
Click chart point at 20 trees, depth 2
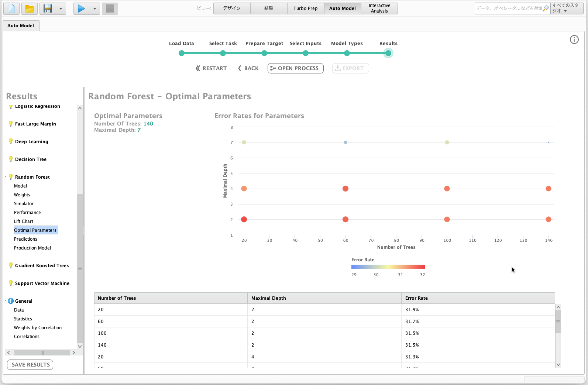pos(244,219)
